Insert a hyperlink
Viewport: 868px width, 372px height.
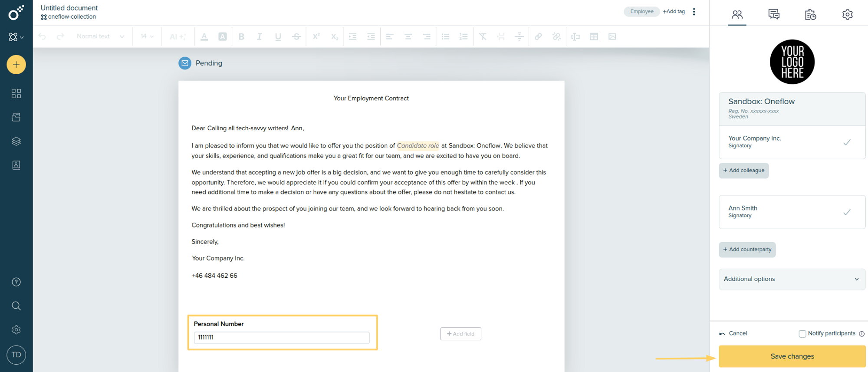pos(538,36)
